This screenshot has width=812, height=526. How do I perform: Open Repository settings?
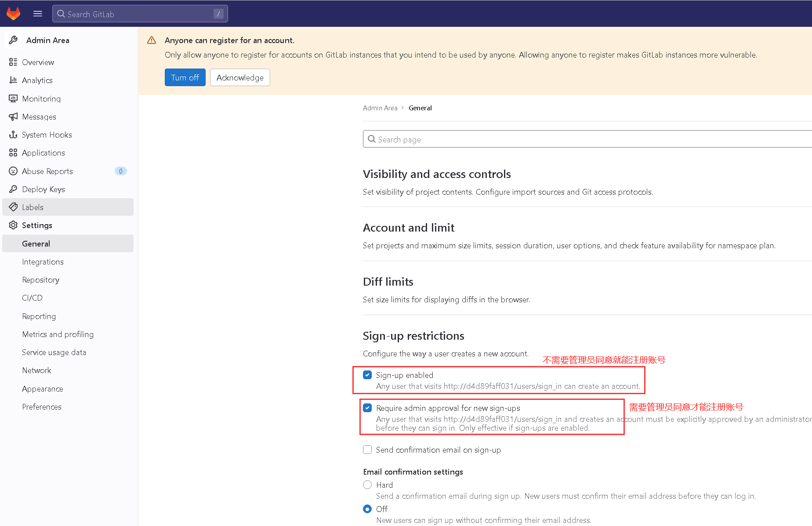click(68, 279)
